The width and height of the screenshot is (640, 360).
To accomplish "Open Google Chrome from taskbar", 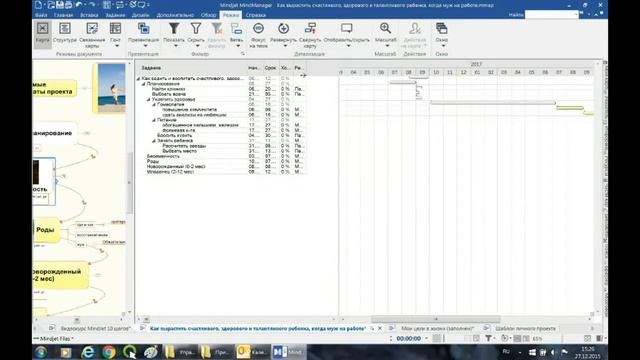I will click(109, 352).
